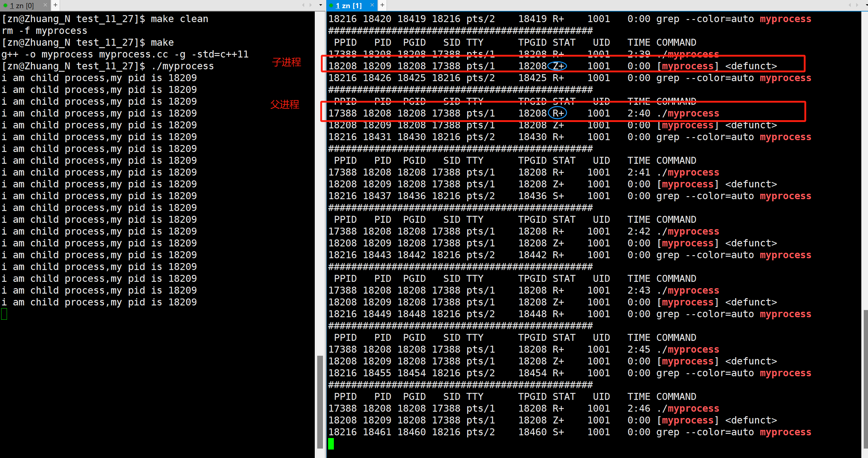Click the left terminal's vertical scrollbar thumb

tap(320, 402)
